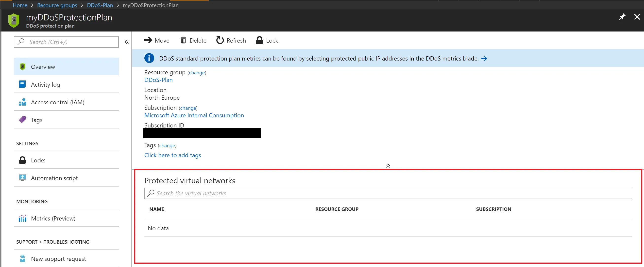Open Tags in the sidebar

click(66, 120)
